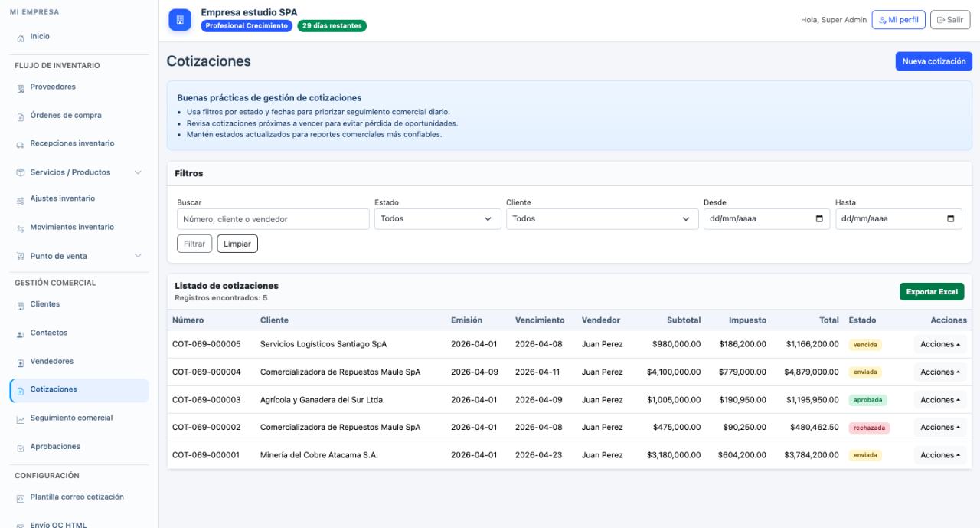
Task: Click the Vendedores badge icon
Action: [x=21, y=362]
